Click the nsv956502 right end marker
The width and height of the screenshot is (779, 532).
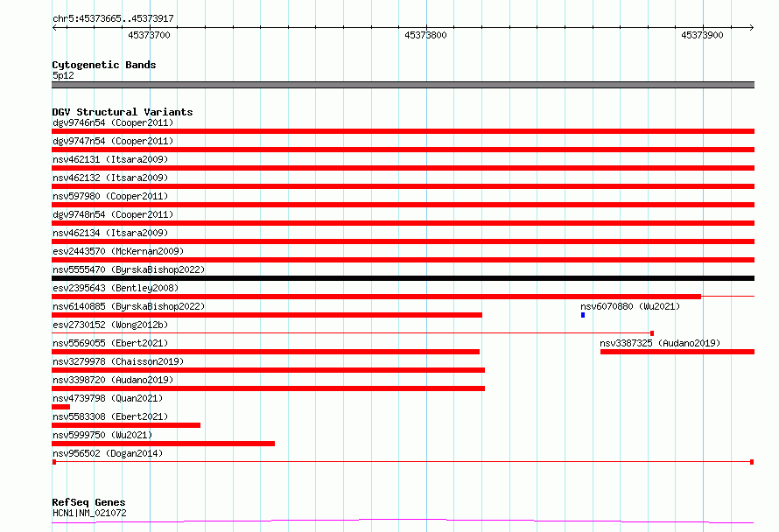752,462
